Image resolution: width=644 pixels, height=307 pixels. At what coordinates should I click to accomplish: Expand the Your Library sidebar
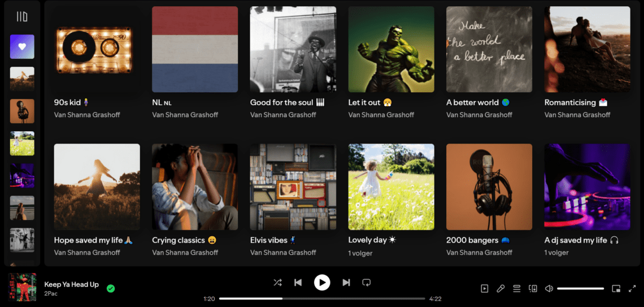click(x=22, y=17)
